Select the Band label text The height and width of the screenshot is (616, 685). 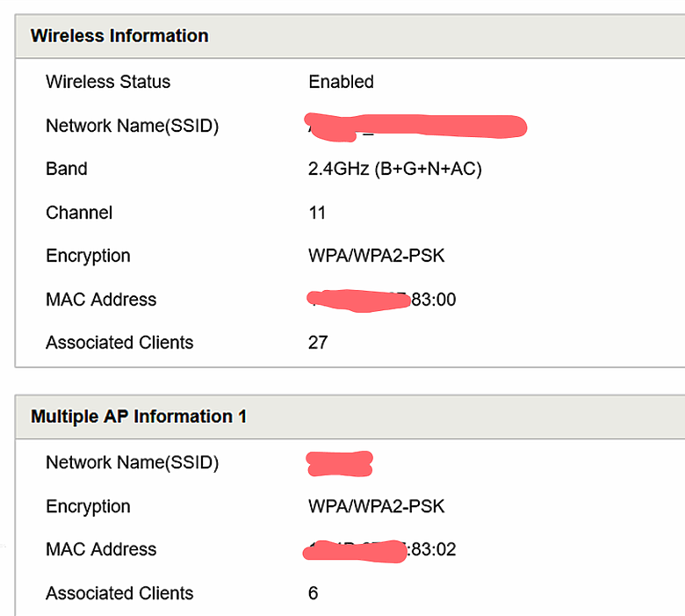[x=67, y=169]
